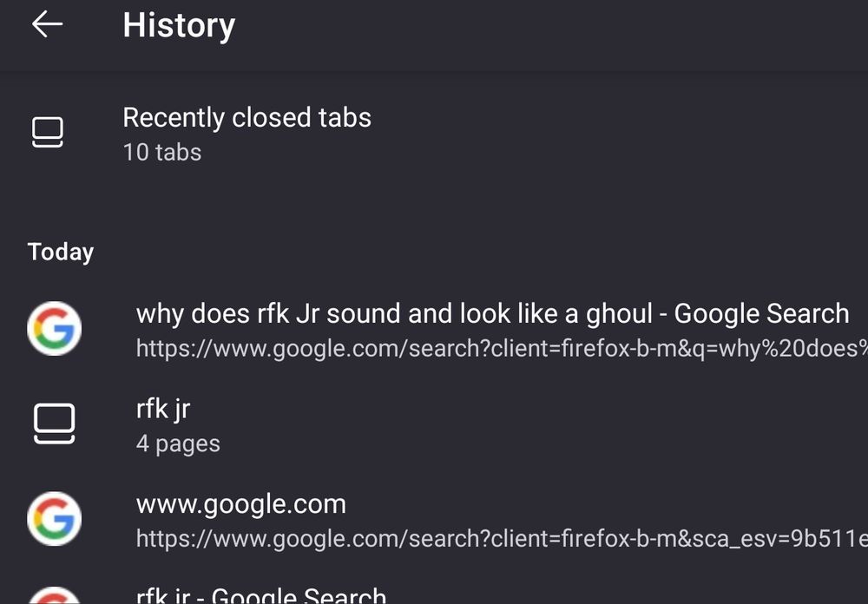This screenshot has width=868, height=604.
Task: Click the '10 tabs' label
Action: [161, 153]
